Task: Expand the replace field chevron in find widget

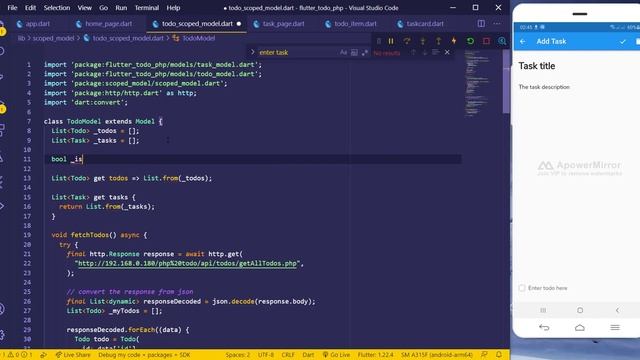Action: pos(252,52)
